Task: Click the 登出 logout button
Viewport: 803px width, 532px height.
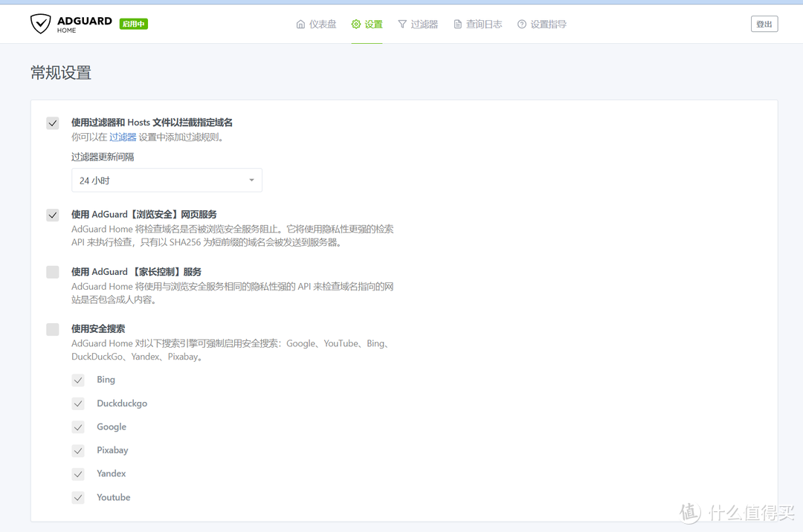Action: tap(764, 23)
